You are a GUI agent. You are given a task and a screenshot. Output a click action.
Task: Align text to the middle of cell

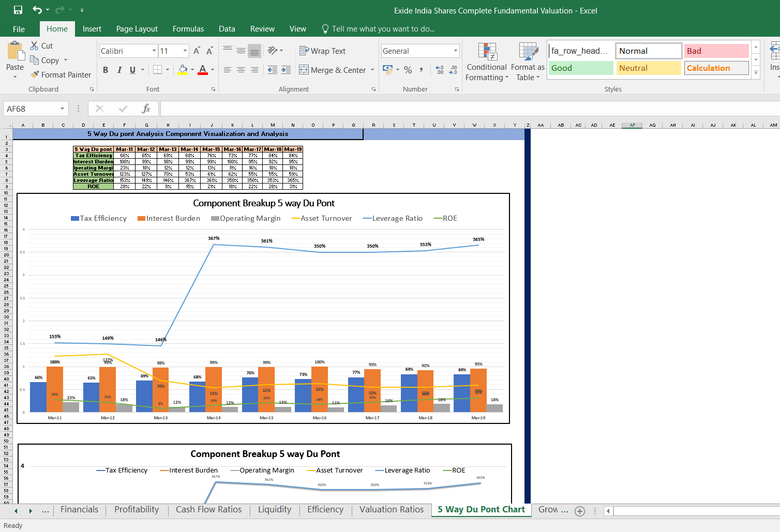(241, 50)
